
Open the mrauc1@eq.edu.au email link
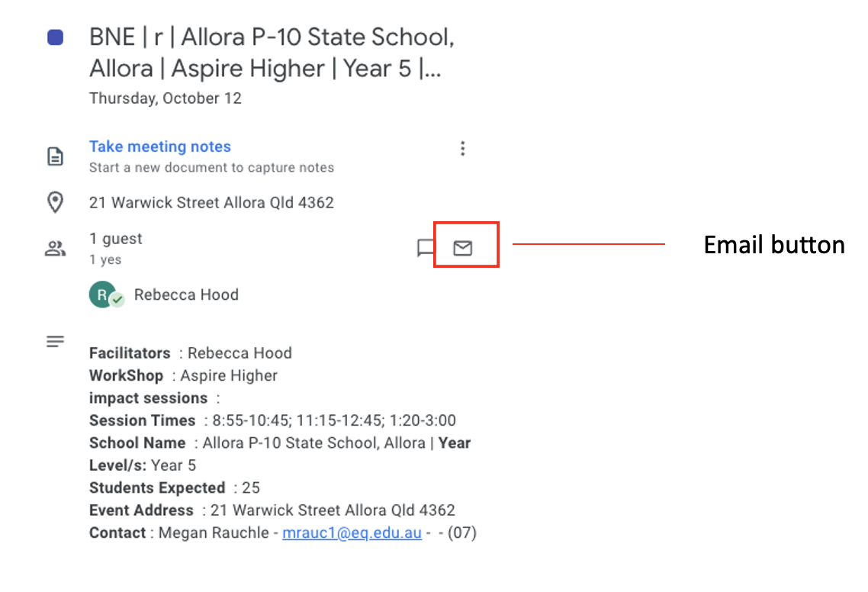352,532
